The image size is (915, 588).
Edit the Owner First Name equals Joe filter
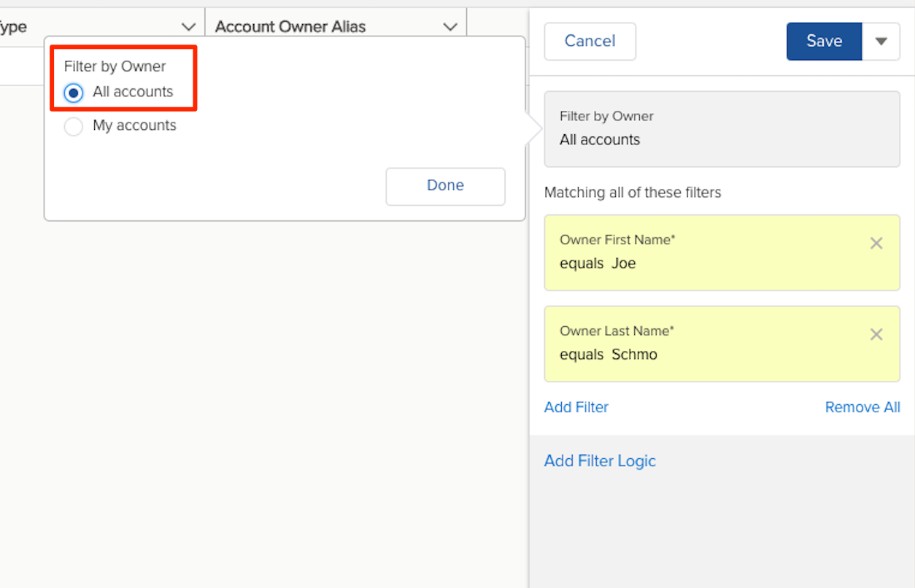pos(722,252)
